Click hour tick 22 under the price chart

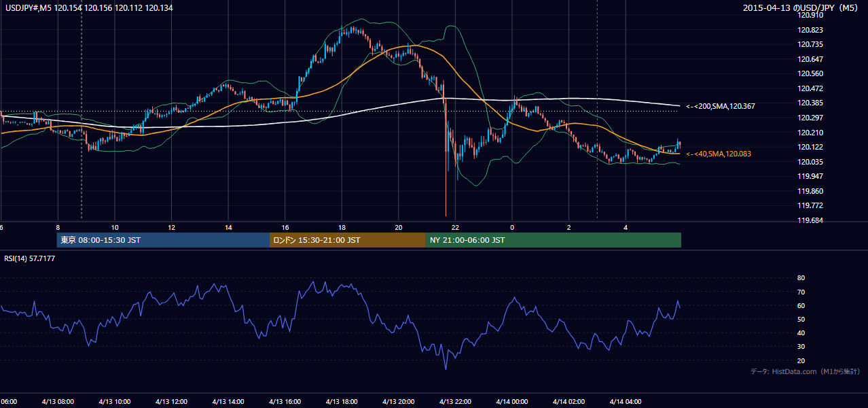(456, 227)
